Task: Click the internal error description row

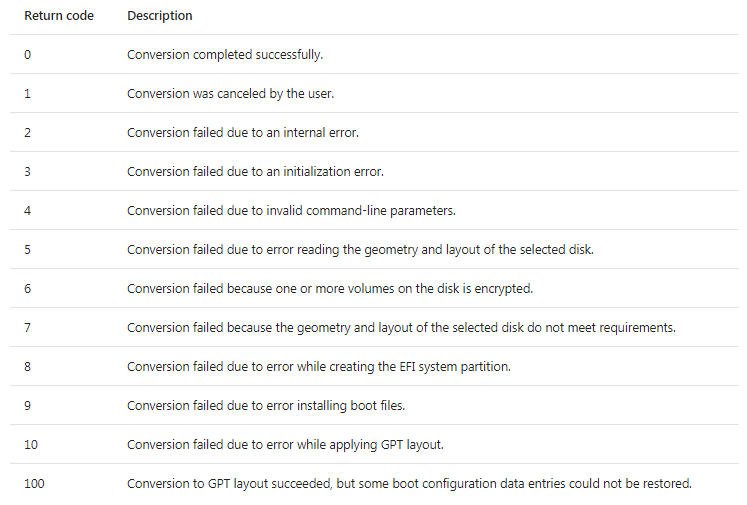Action: click(242, 133)
